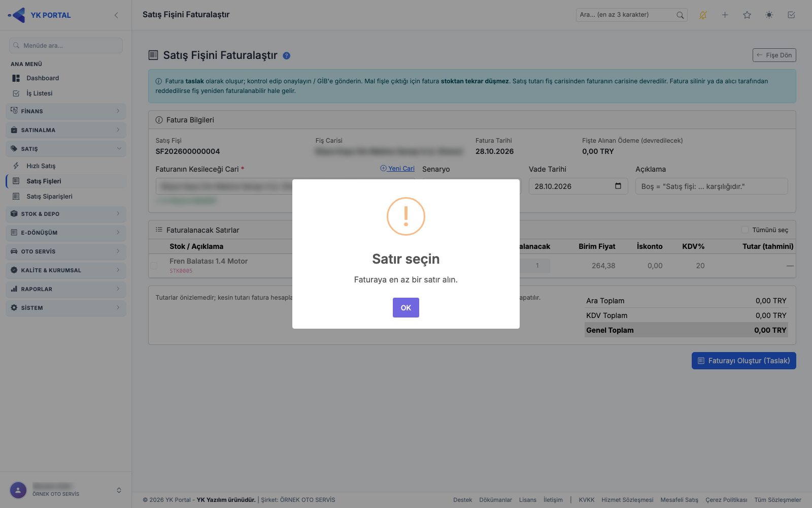Expand the FİNANS menu section
812x508 pixels.
click(x=66, y=111)
